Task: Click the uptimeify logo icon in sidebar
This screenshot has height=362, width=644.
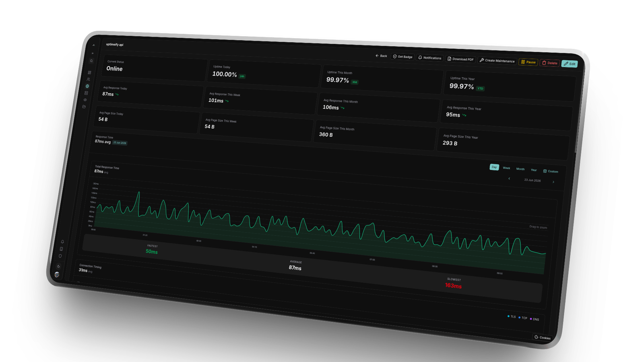Action: pos(94,45)
